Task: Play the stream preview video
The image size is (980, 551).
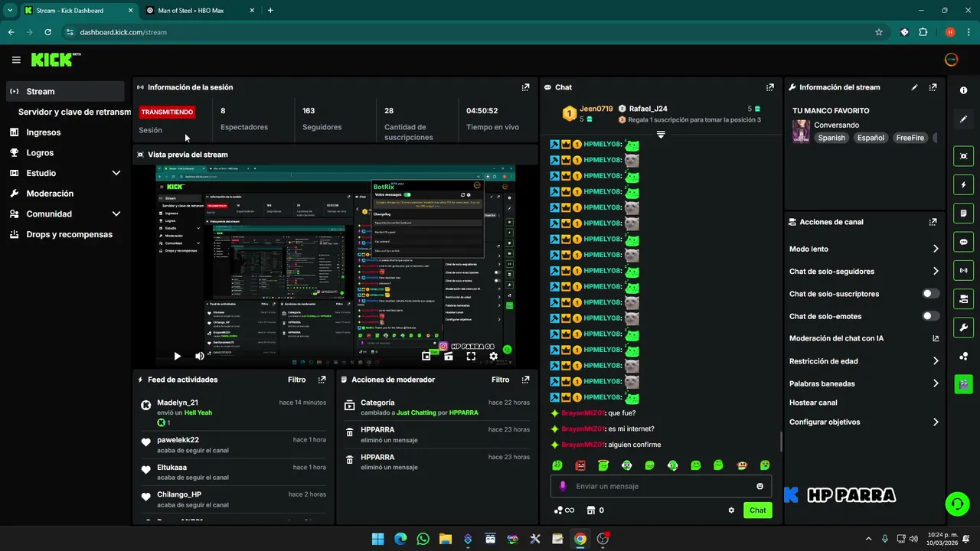Action: [177, 356]
